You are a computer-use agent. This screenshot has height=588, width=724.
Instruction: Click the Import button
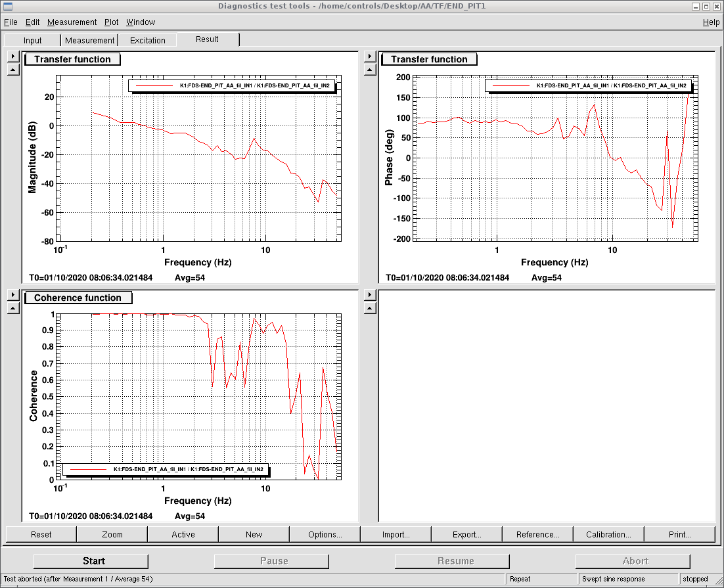point(396,534)
